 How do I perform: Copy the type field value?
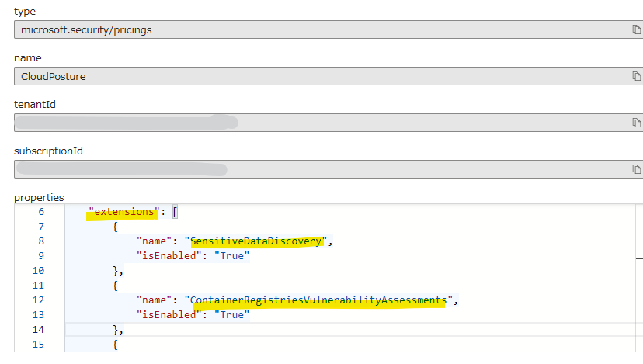click(x=637, y=29)
